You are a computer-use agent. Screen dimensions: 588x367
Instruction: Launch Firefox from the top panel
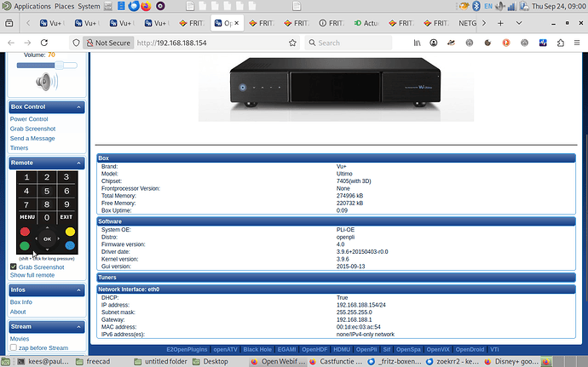click(146, 6)
